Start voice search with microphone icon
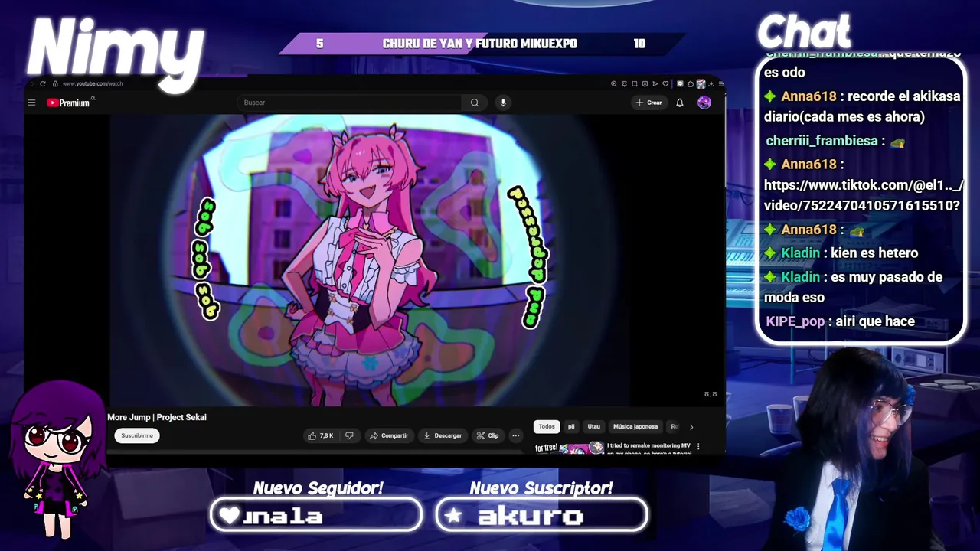The image size is (980, 551). coord(503,103)
